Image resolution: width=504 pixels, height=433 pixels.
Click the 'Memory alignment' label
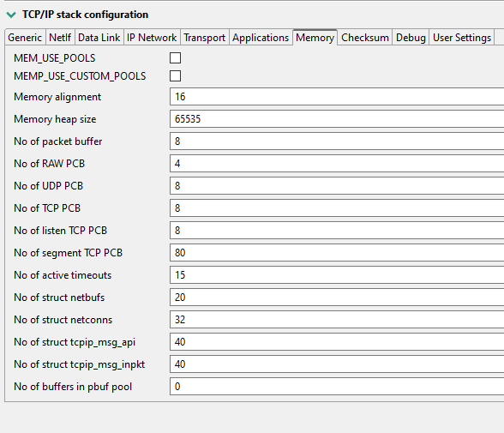(x=57, y=97)
